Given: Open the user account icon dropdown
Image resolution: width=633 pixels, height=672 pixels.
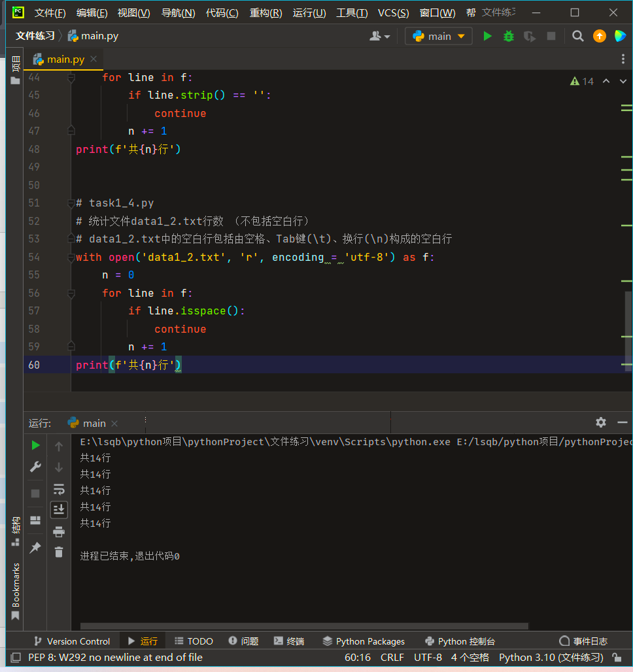Looking at the screenshot, I should [x=379, y=36].
